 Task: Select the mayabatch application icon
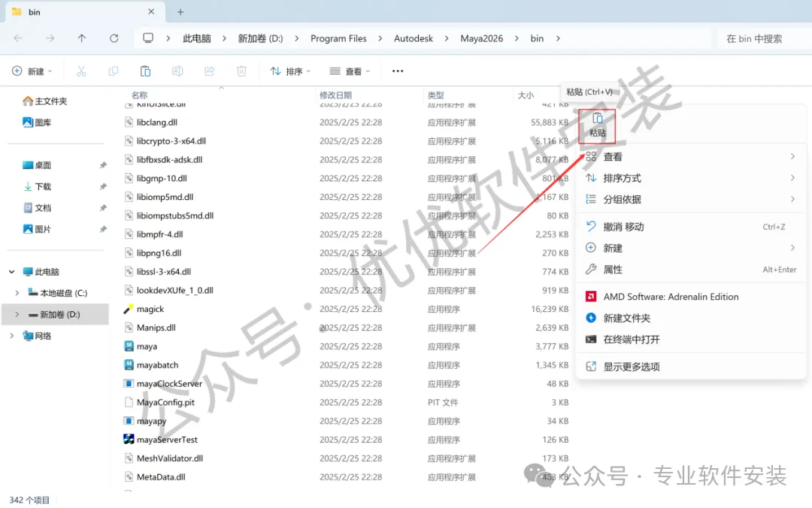click(x=129, y=364)
